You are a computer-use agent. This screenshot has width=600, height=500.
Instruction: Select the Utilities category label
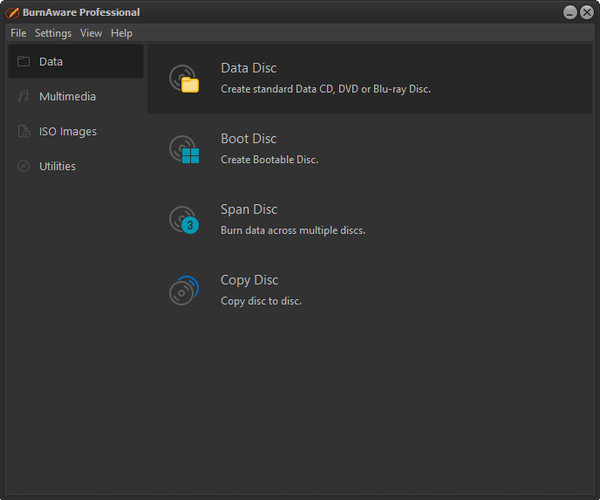coord(57,167)
